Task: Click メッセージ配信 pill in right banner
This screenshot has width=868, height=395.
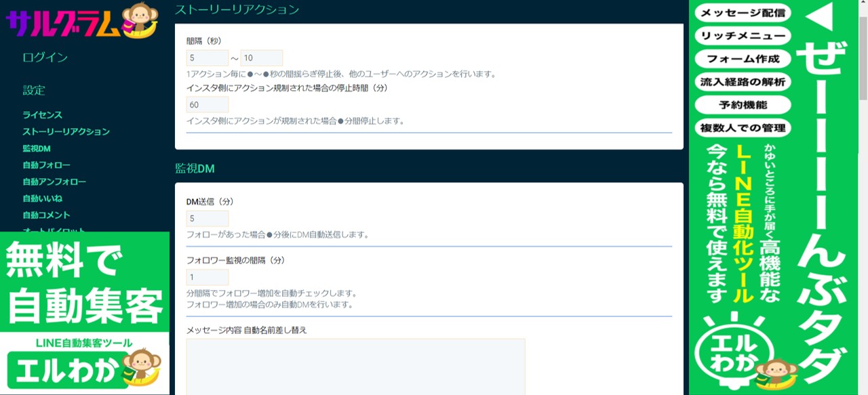Action: 743,13
